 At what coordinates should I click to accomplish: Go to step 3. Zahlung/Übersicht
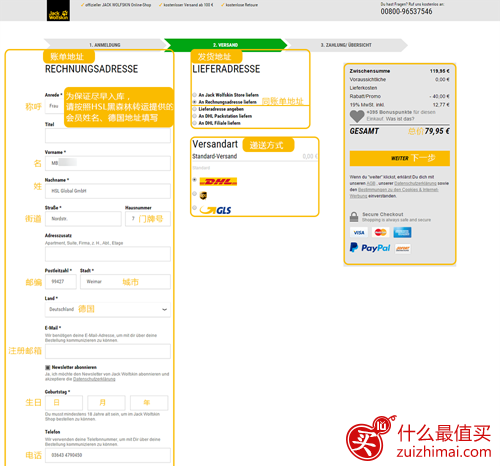click(346, 45)
